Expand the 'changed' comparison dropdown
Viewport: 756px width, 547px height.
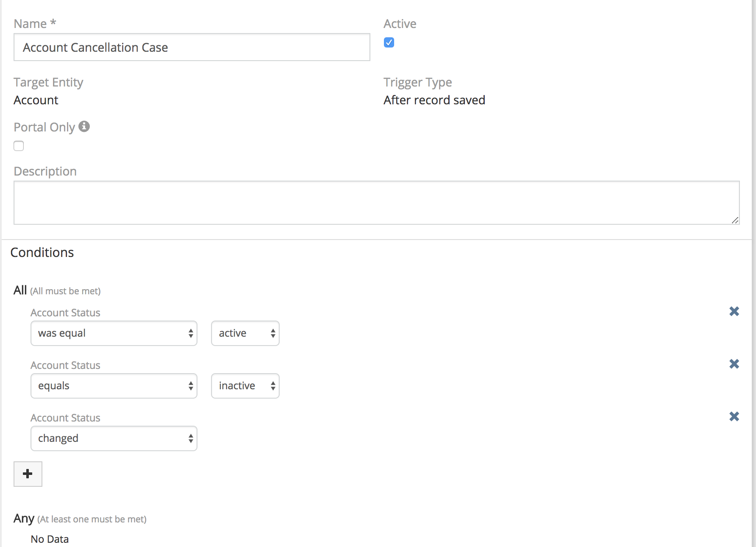pyautogui.click(x=114, y=438)
